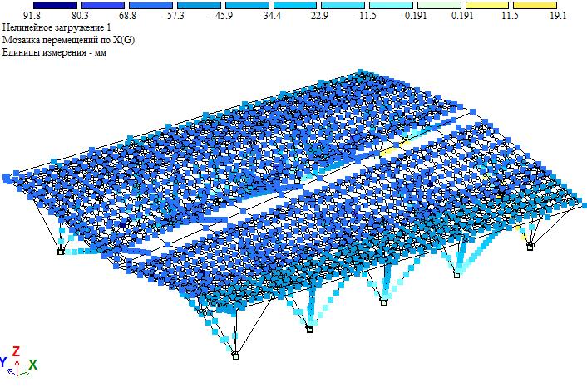Click the blue Y axis label in triad
The height and width of the screenshot is (392, 587).
click(3, 362)
